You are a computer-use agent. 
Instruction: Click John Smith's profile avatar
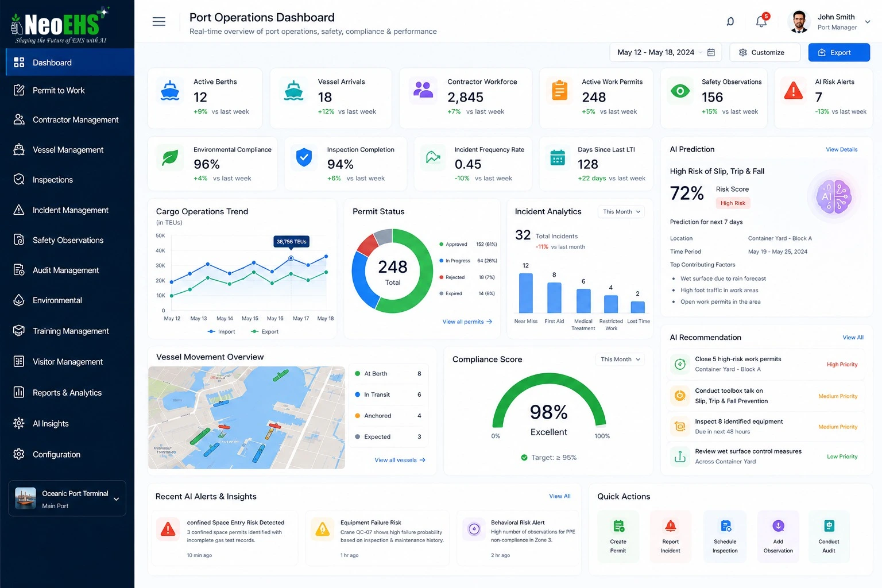799,22
